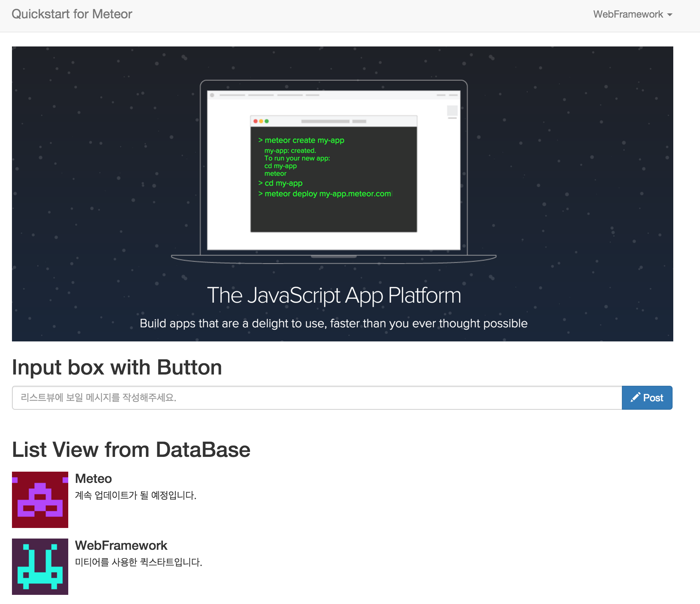
Task: Click the pencil icon on Post button
Action: coord(635,397)
